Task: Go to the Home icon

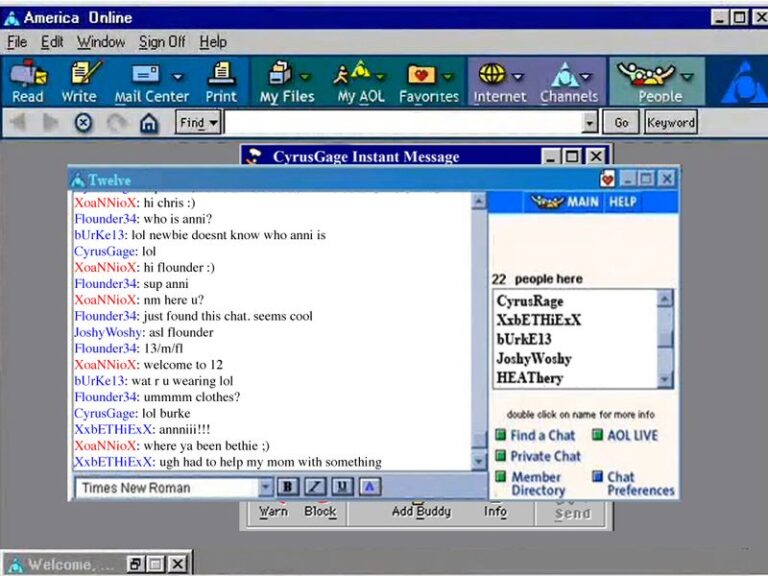Action: click(149, 123)
